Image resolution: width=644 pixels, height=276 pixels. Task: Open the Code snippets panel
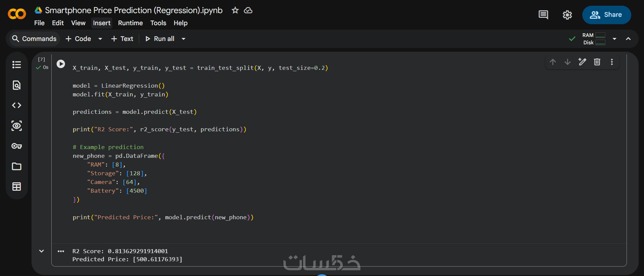point(16,105)
